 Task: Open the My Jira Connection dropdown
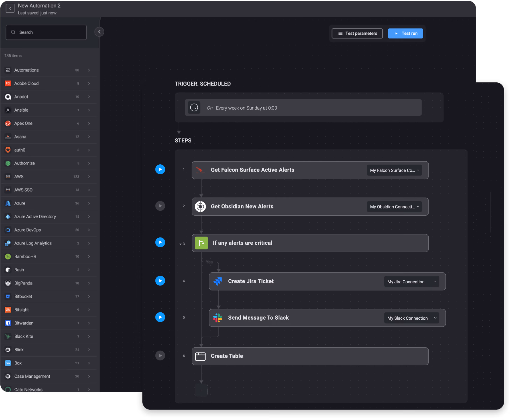[411, 282]
